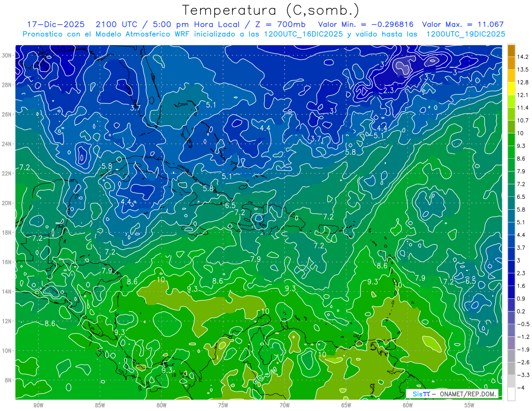
Task: Click the "2100 UTC" time text
Action: pos(116,24)
